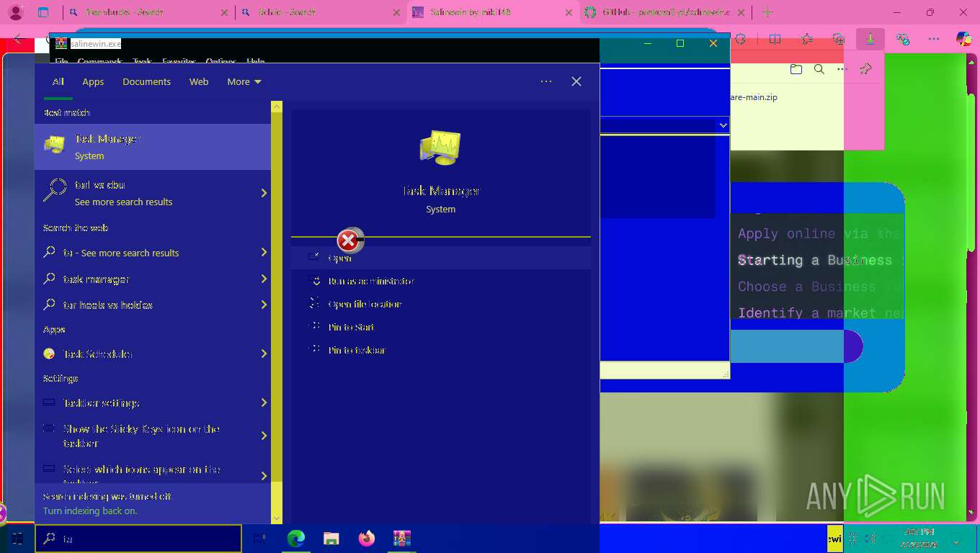Switch to the GitHub browser tab
980x553 pixels.
[665, 12]
